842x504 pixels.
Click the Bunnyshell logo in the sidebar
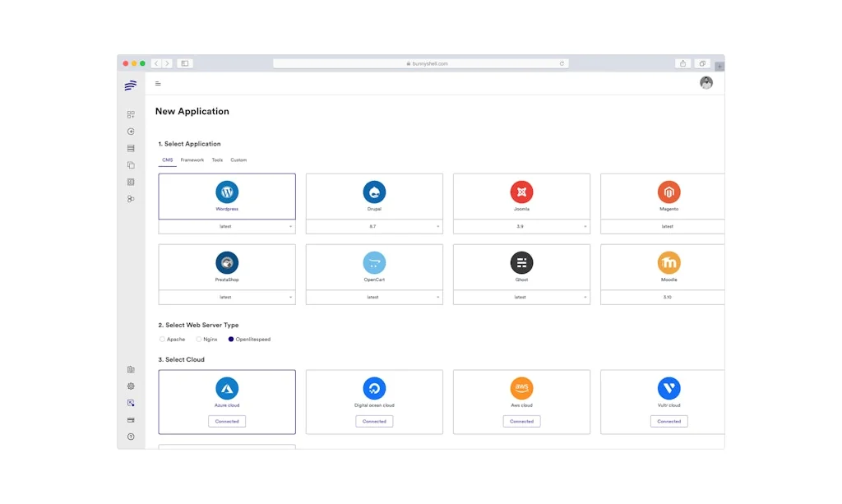(x=131, y=85)
